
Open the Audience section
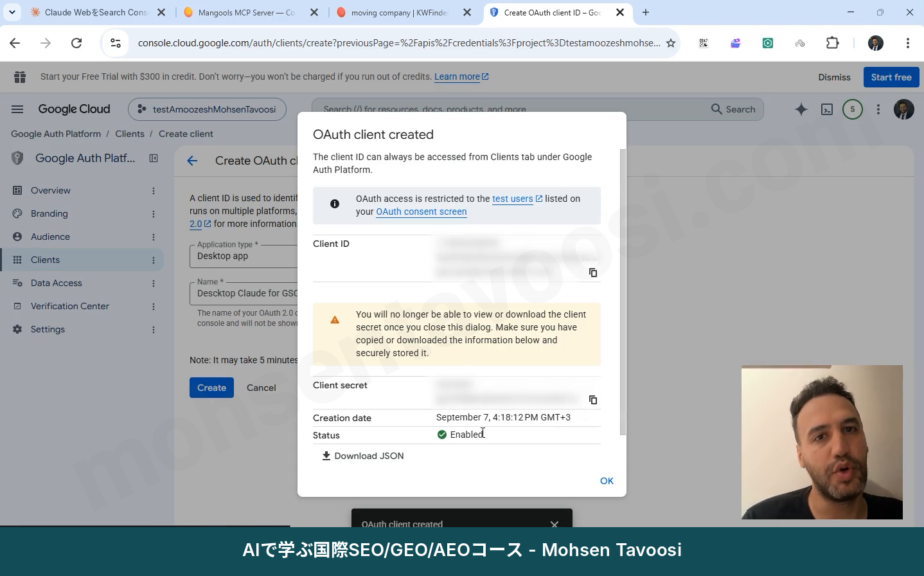[x=50, y=237]
